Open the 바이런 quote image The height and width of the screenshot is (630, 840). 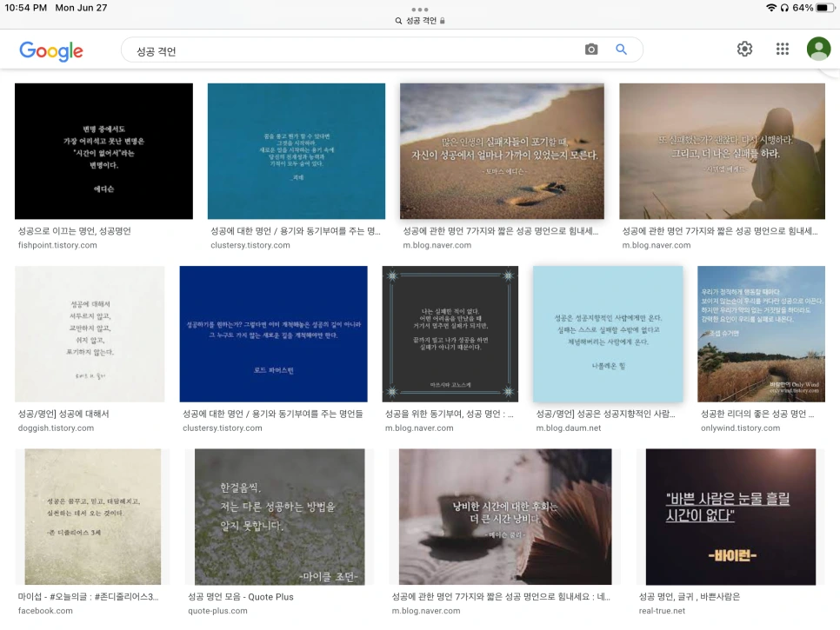point(730,517)
